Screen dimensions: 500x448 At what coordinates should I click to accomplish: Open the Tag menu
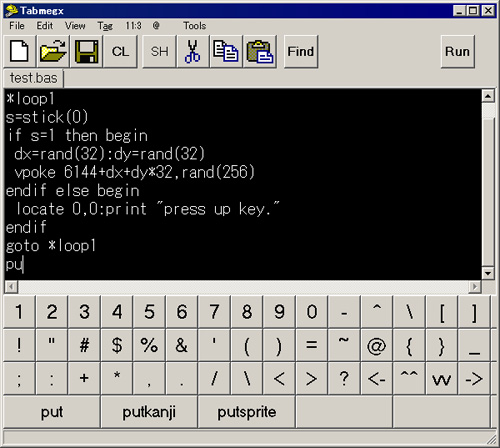105,26
